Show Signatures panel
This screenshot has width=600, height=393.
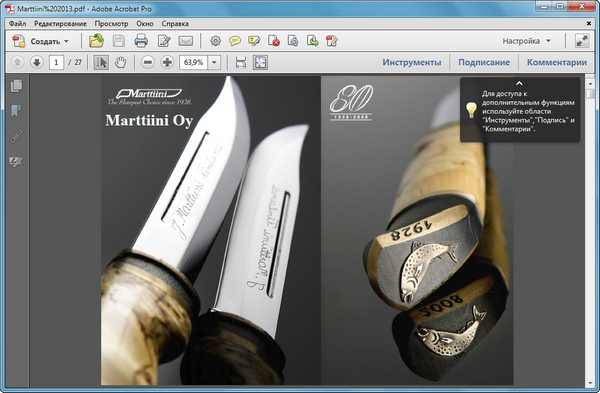point(16,162)
